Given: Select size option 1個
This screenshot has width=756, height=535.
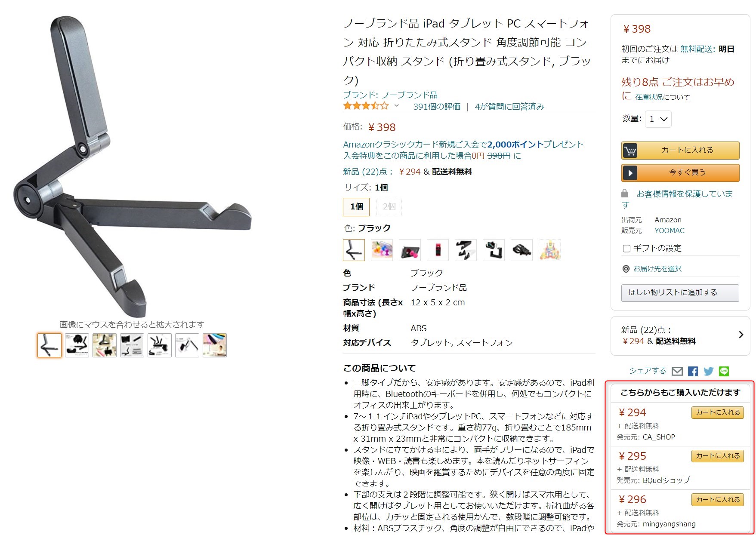Looking at the screenshot, I should click(x=356, y=206).
